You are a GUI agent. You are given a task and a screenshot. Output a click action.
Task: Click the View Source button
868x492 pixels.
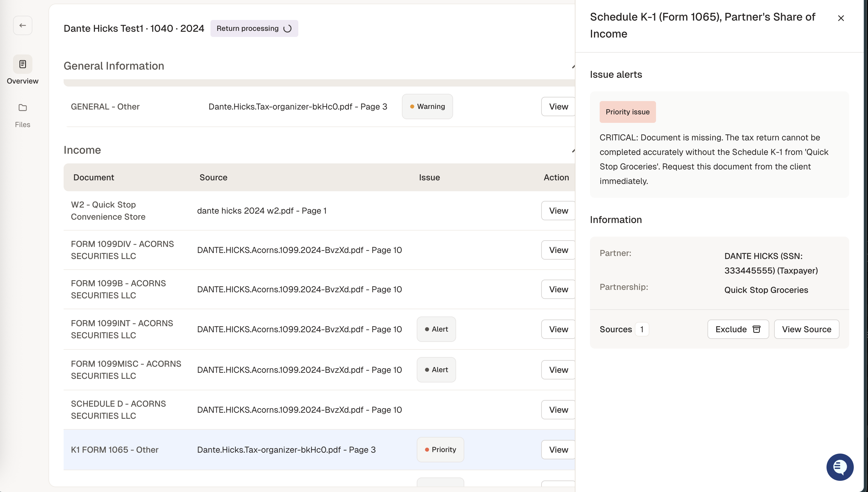coord(806,329)
